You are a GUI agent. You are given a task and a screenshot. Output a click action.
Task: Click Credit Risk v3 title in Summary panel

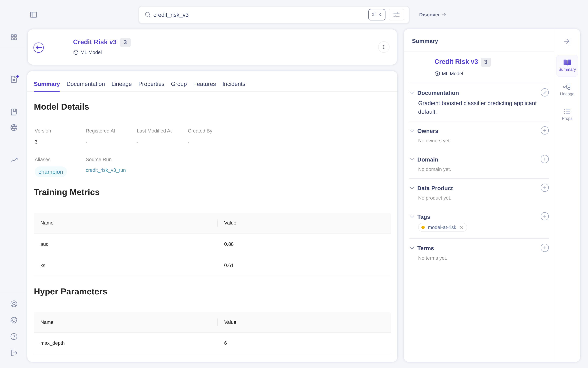[x=456, y=62]
